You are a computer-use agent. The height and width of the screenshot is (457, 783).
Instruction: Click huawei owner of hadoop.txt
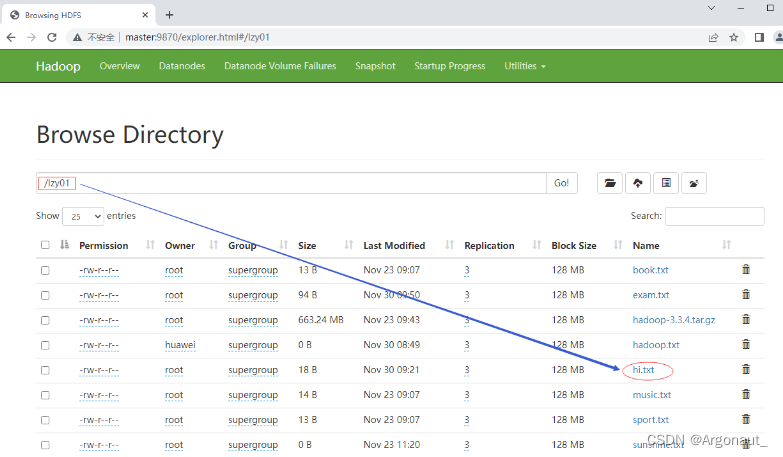click(x=180, y=345)
